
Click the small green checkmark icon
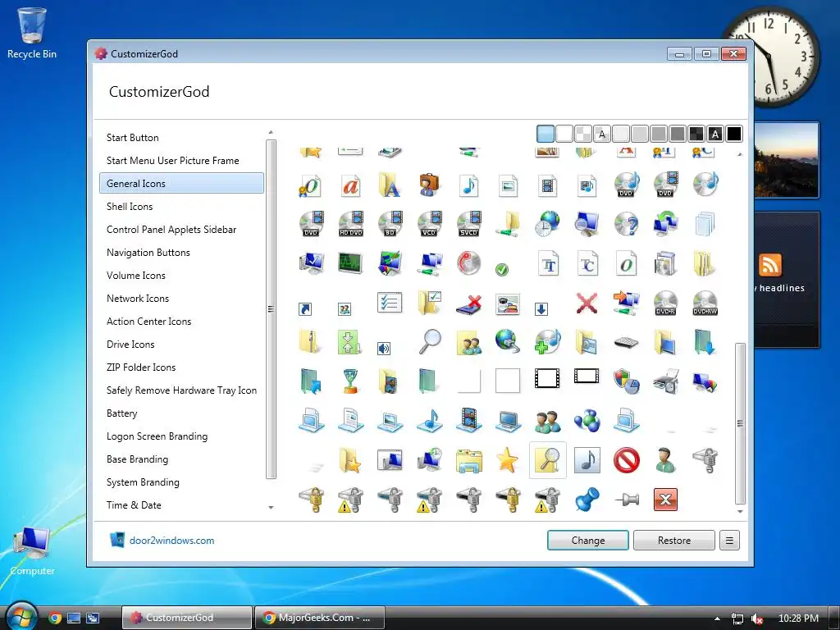tap(502, 269)
